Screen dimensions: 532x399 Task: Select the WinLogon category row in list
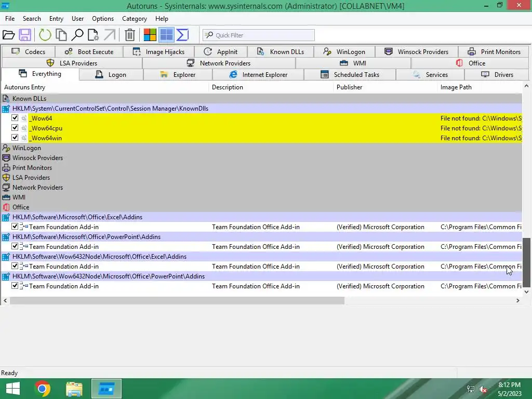[261, 148]
